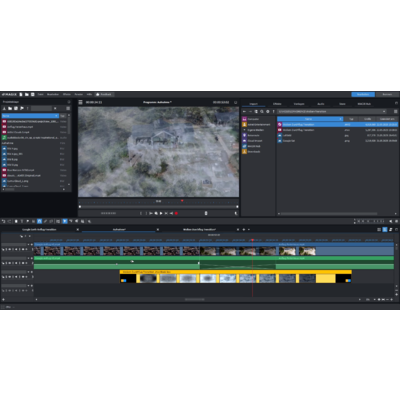This screenshot has height=400, width=400.
Task: Start playback with the play button
Action: click(x=161, y=213)
